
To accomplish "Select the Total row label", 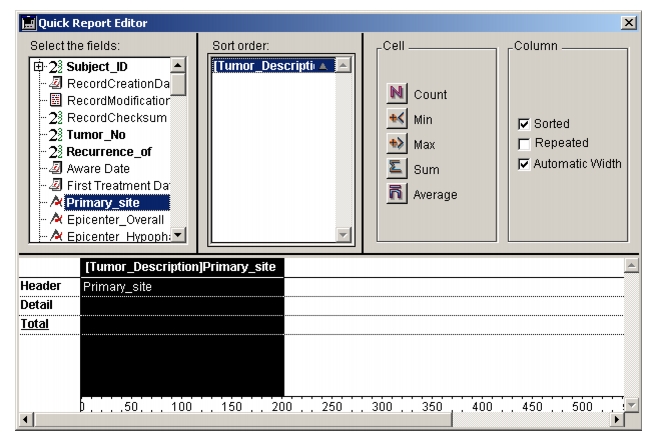I will click(36, 324).
